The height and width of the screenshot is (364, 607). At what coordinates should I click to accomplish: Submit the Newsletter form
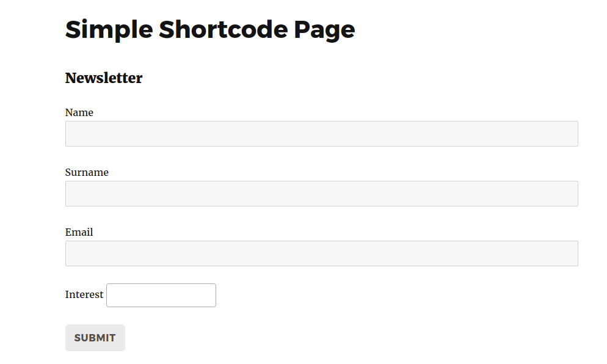[95, 338]
